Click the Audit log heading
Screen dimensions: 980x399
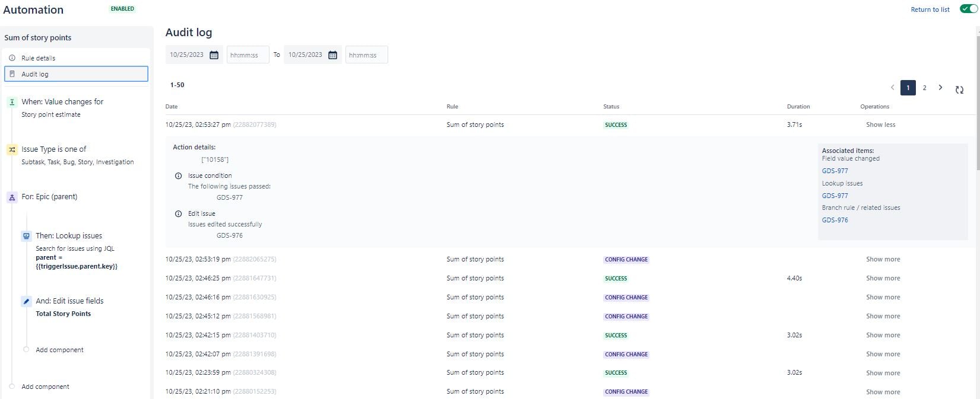188,33
